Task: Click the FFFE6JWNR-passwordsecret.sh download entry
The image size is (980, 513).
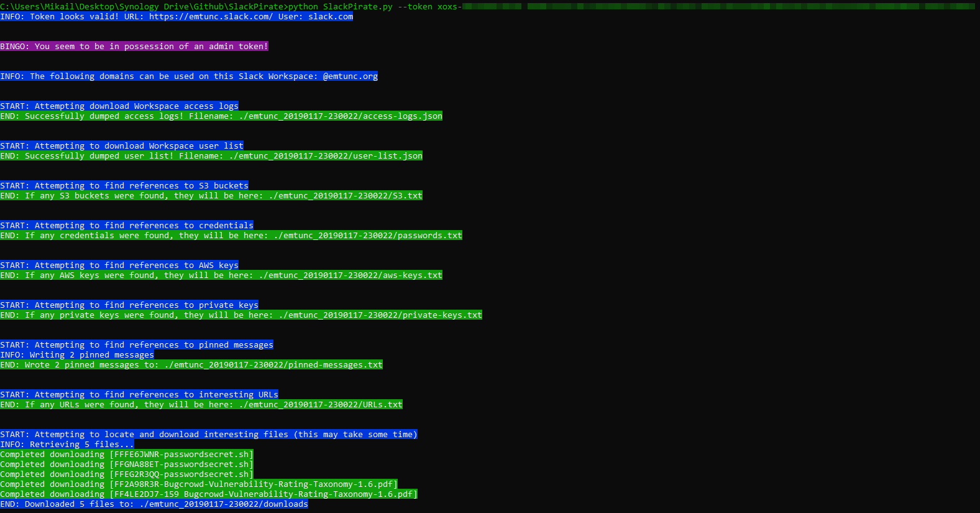Action: (x=181, y=455)
